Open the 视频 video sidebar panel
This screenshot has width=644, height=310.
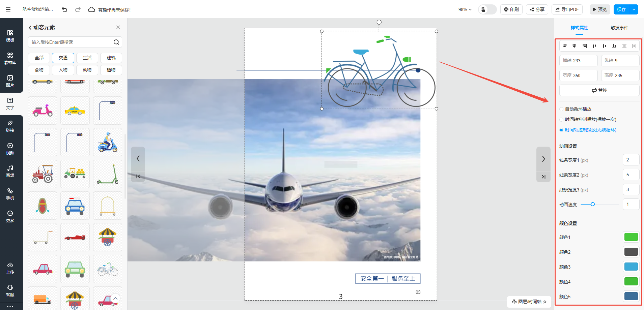(10, 149)
